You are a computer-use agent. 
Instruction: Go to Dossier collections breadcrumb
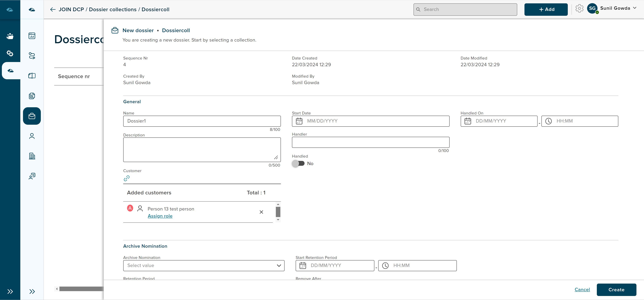112,10
